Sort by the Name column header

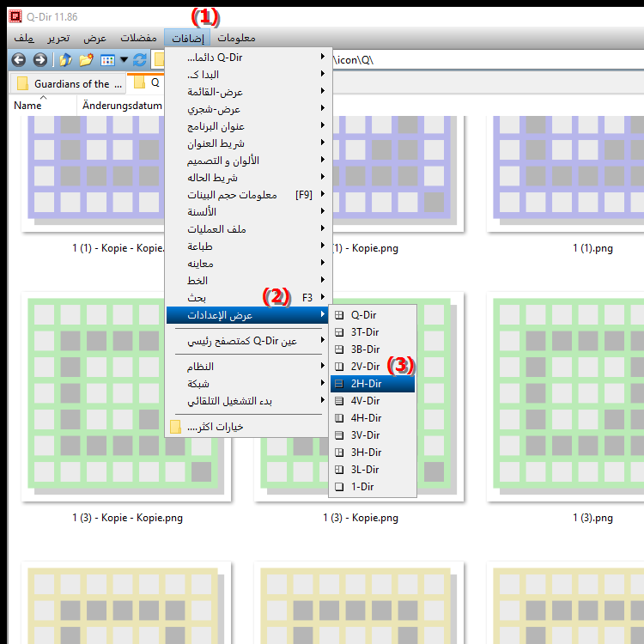click(x=43, y=106)
